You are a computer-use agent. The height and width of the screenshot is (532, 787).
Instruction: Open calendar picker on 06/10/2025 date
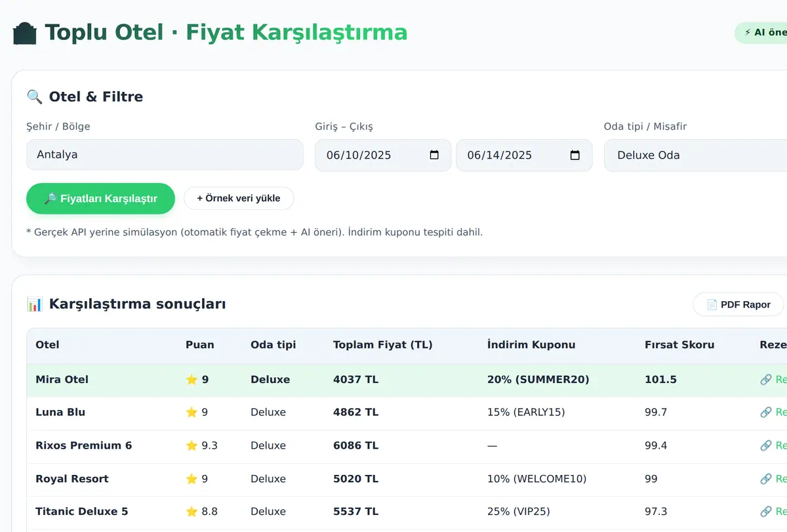point(434,155)
